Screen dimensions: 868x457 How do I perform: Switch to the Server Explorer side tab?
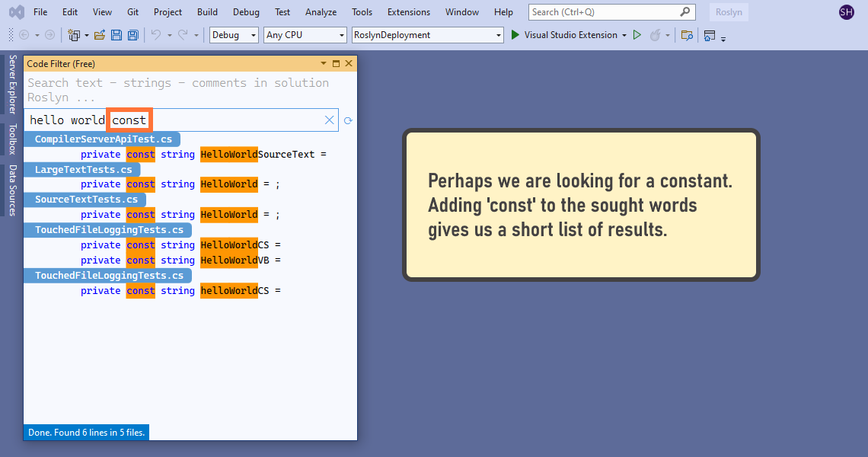[12, 84]
